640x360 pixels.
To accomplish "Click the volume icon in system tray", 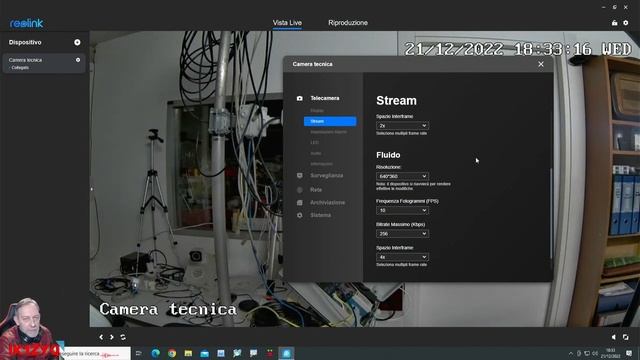I will 595,353.
